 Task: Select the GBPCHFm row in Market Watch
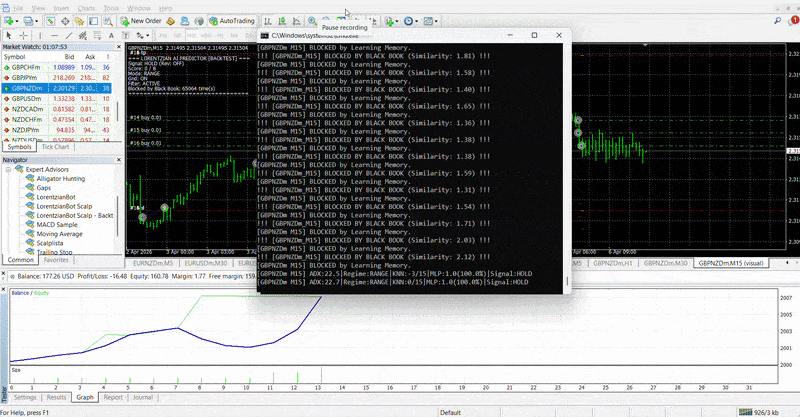(57, 67)
